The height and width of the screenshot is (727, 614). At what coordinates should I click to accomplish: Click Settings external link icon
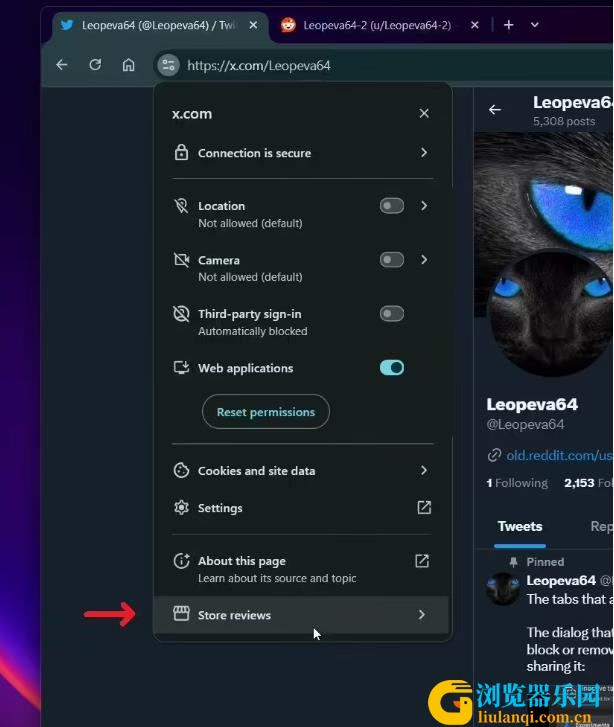tap(424, 508)
